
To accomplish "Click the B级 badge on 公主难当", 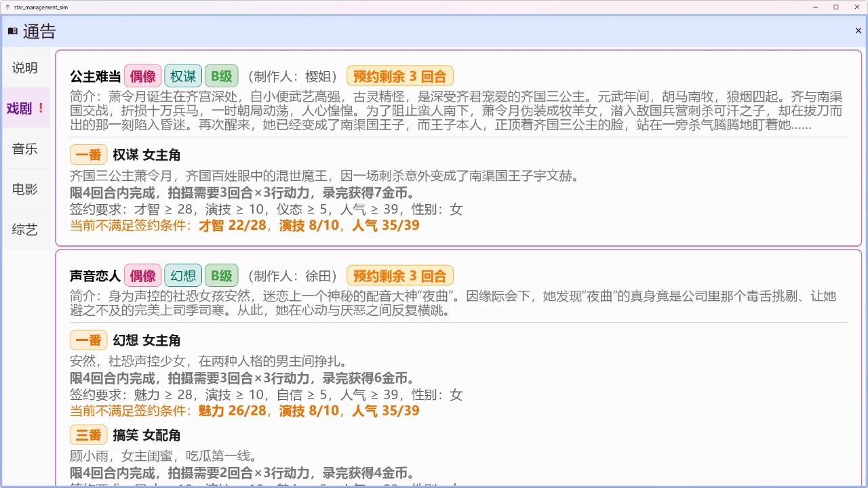I will (x=222, y=76).
